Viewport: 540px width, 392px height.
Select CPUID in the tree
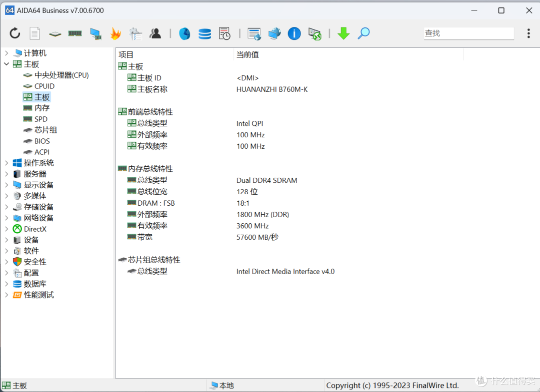(39, 86)
